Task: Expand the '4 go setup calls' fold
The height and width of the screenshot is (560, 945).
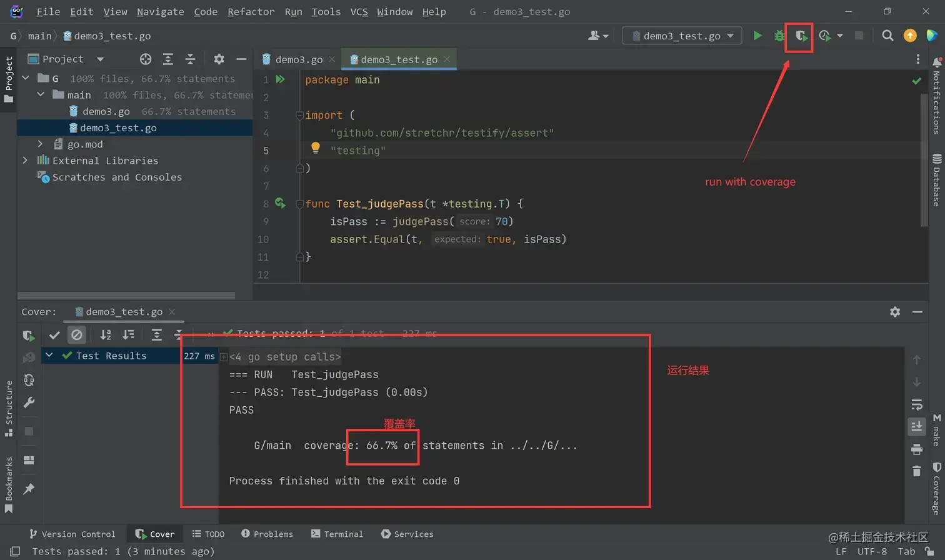Action: [x=223, y=357]
